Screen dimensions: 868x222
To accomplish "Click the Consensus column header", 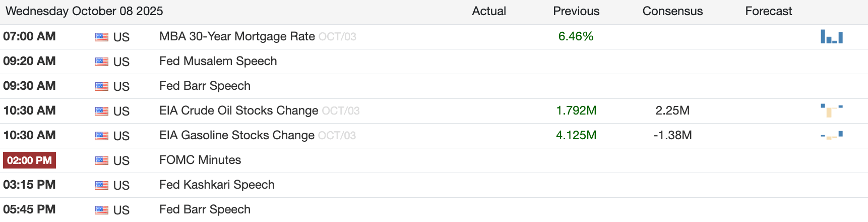I will (672, 11).
